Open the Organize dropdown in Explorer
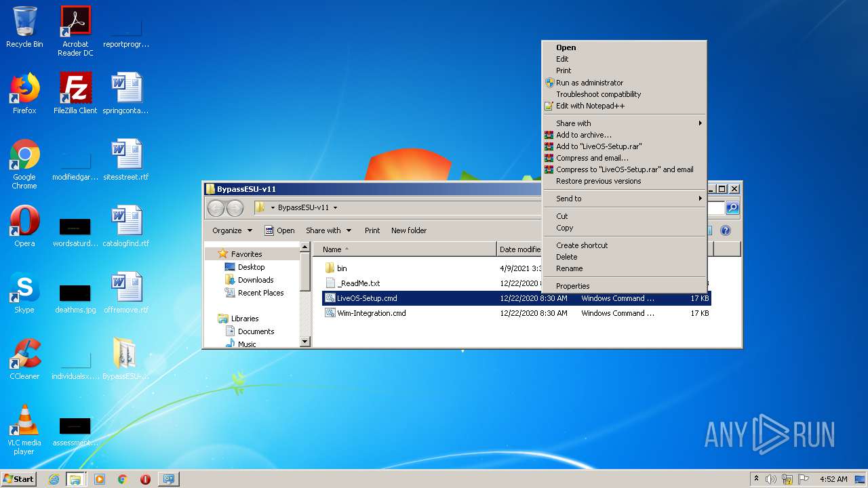This screenshot has height=488, width=868. tap(232, 230)
